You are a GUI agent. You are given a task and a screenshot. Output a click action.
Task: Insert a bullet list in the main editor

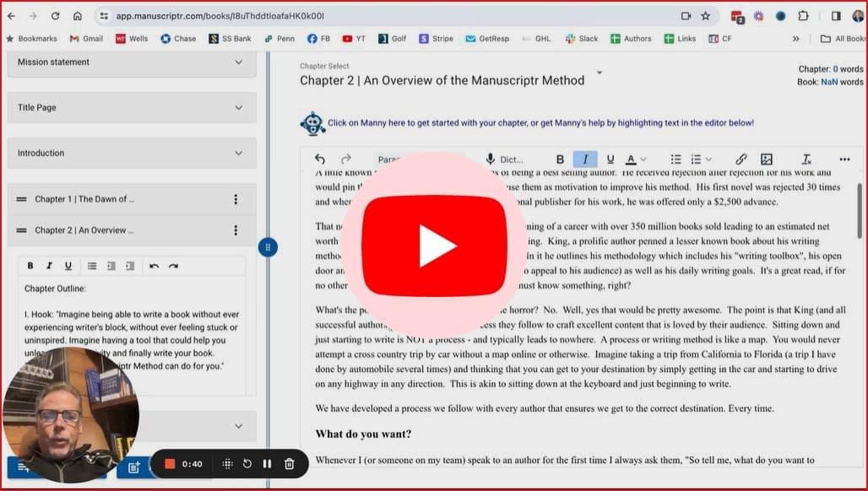point(676,159)
